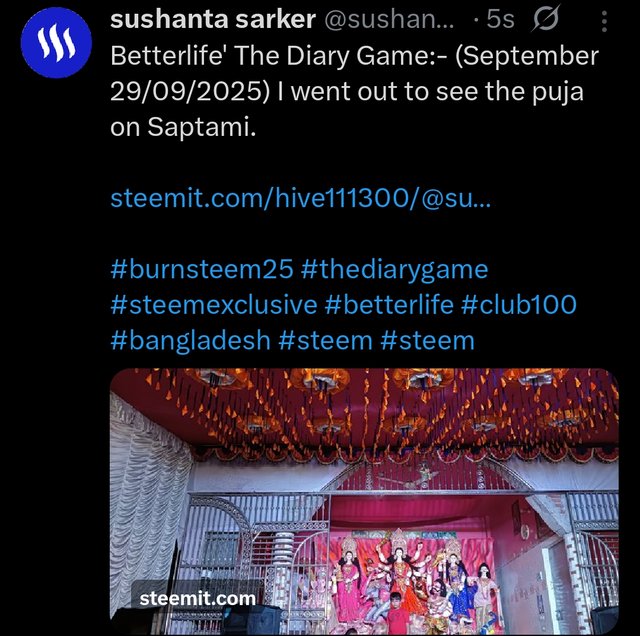Open the @sushan... username handle
Screen dimensions: 640x636
click(389, 19)
